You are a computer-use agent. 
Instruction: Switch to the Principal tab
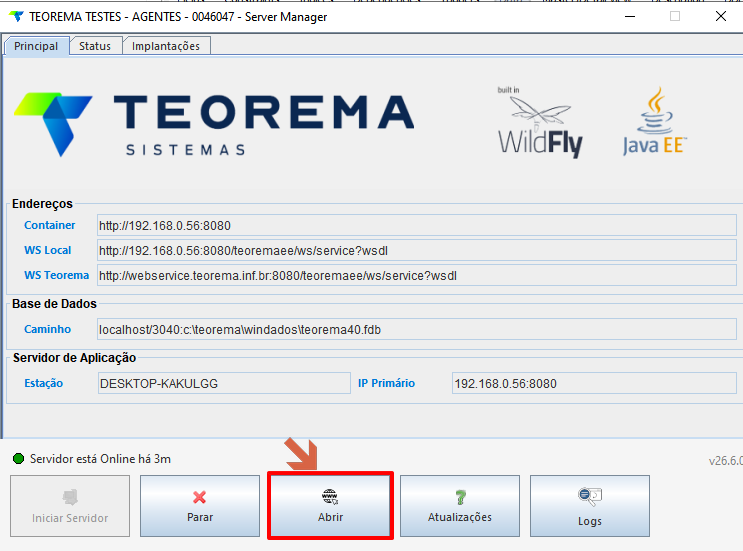pyautogui.click(x=36, y=46)
